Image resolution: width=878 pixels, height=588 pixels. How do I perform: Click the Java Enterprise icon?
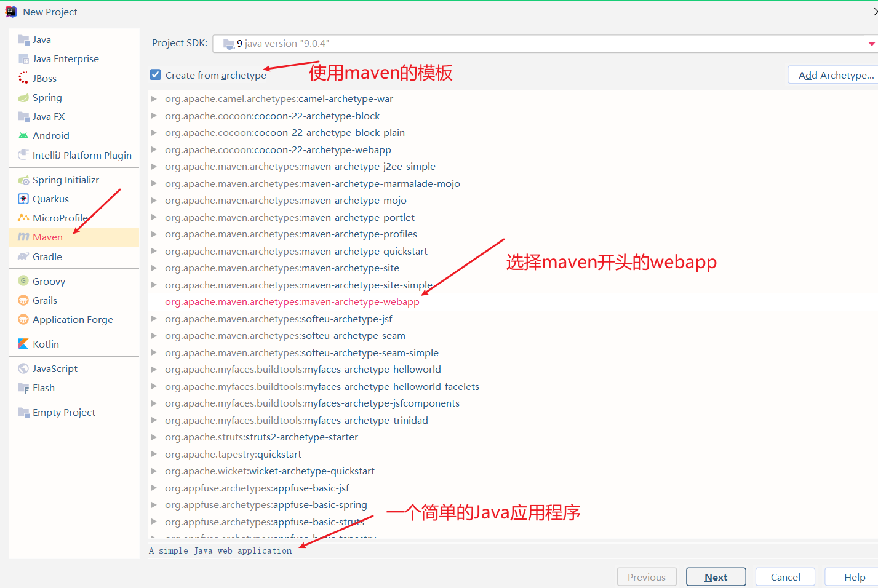(23, 59)
